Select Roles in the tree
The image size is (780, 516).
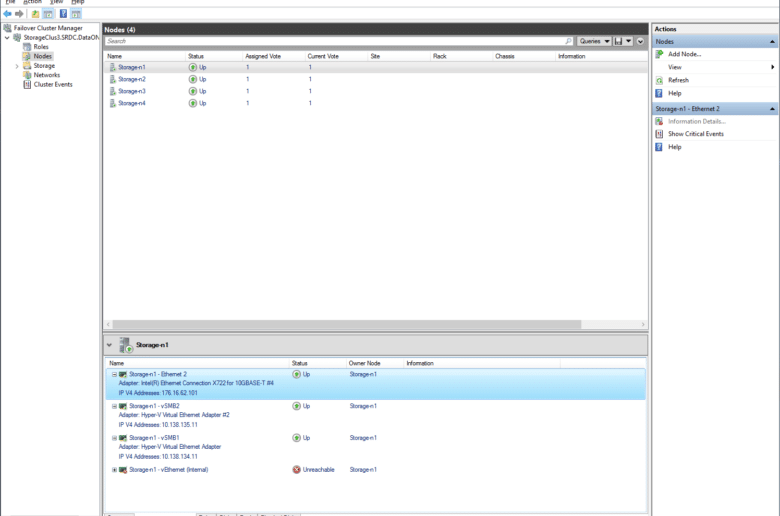tap(41, 47)
